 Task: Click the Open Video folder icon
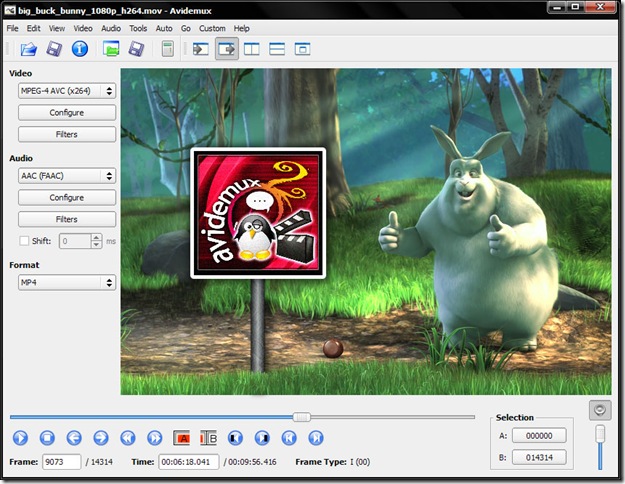29,48
